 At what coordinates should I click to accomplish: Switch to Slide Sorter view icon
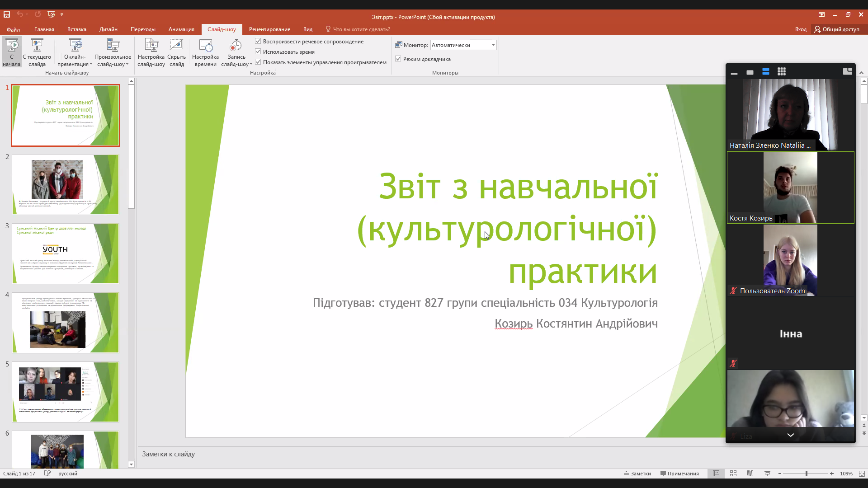click(x=733, y=474)
